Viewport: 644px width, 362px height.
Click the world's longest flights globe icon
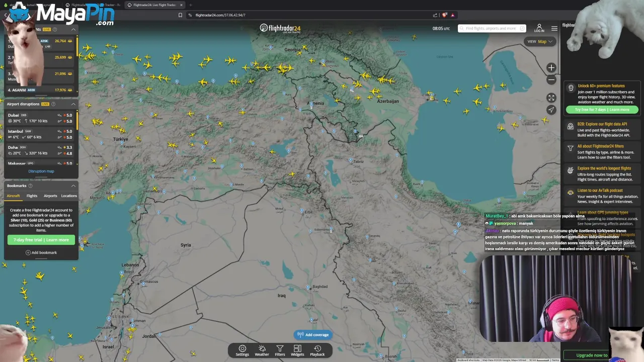tap(571, 170)
